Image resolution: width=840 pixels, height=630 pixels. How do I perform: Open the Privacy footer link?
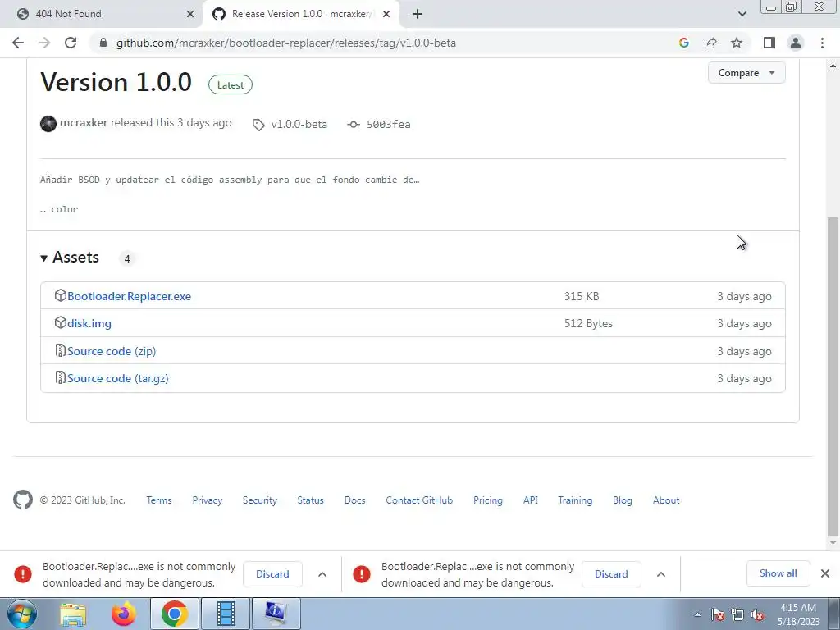(208, 500)
